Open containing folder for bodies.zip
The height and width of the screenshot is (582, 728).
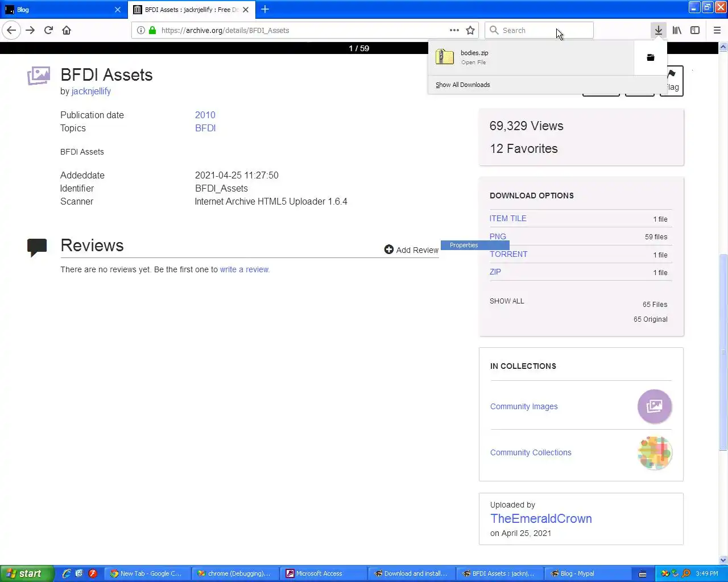[x=650, y=57]
